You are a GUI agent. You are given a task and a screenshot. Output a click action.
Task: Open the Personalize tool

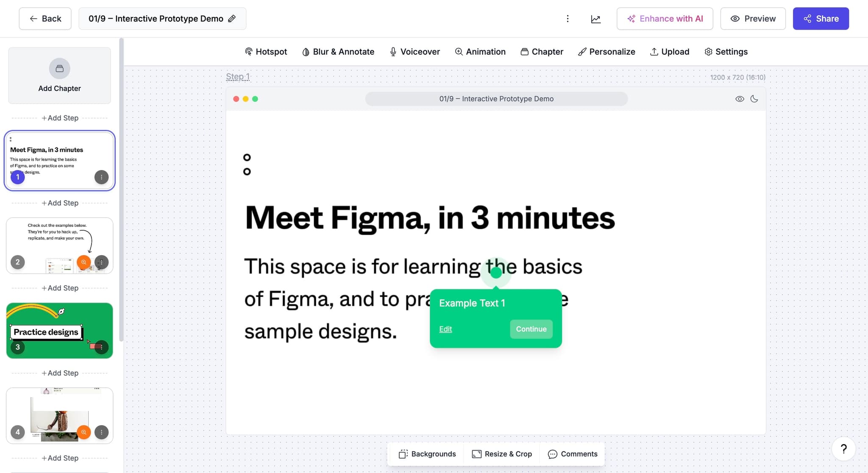[x=606, y=51]
